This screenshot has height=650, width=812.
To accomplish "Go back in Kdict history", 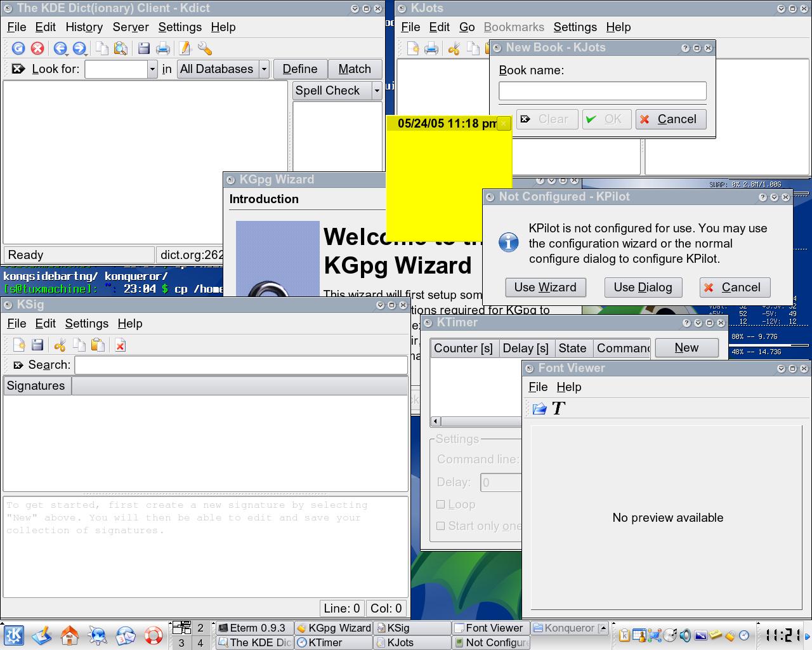I will pyautogui.click(x=60, y=48).
